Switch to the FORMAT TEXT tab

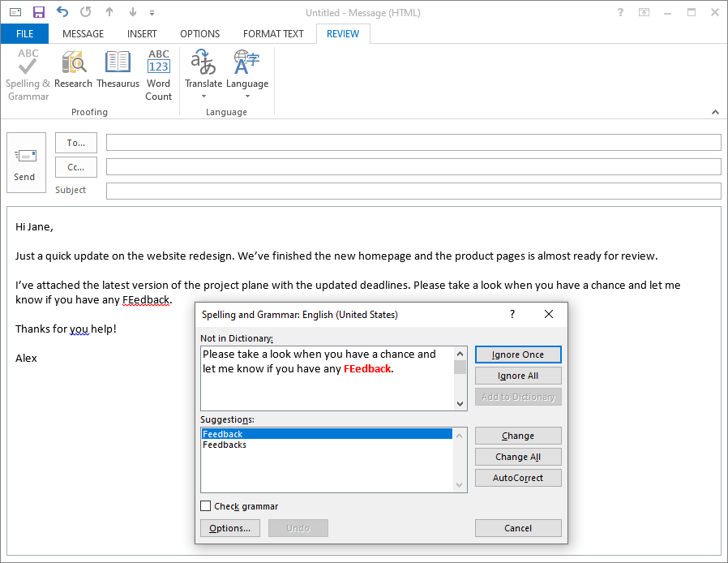point(273,34)
